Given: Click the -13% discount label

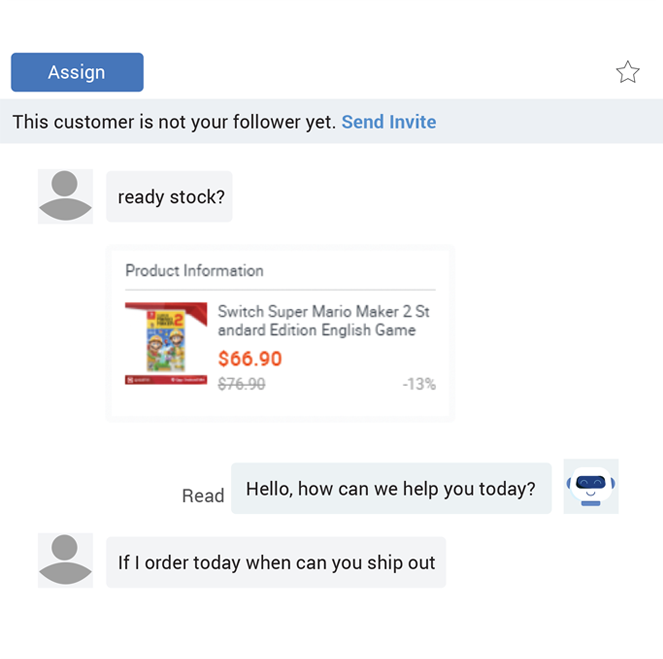Looking at the screenshot, I should pos(419,384).
